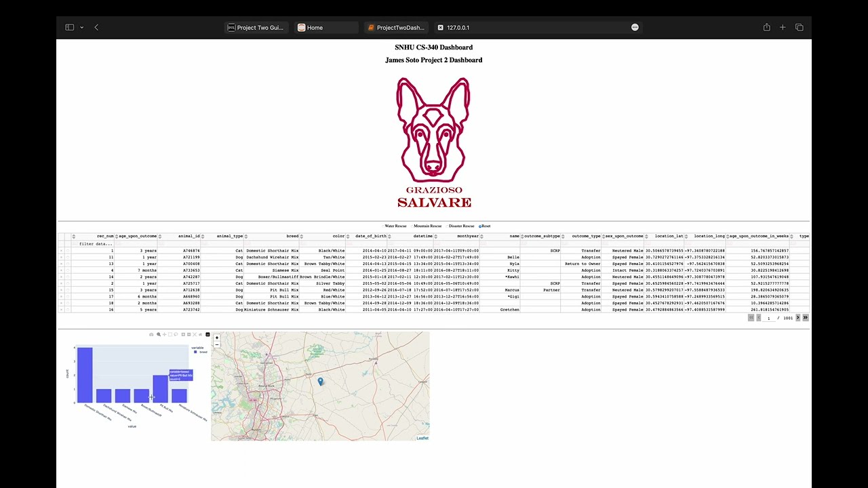
Task: Select the chart Box Select tool
Action: (170, 335)
